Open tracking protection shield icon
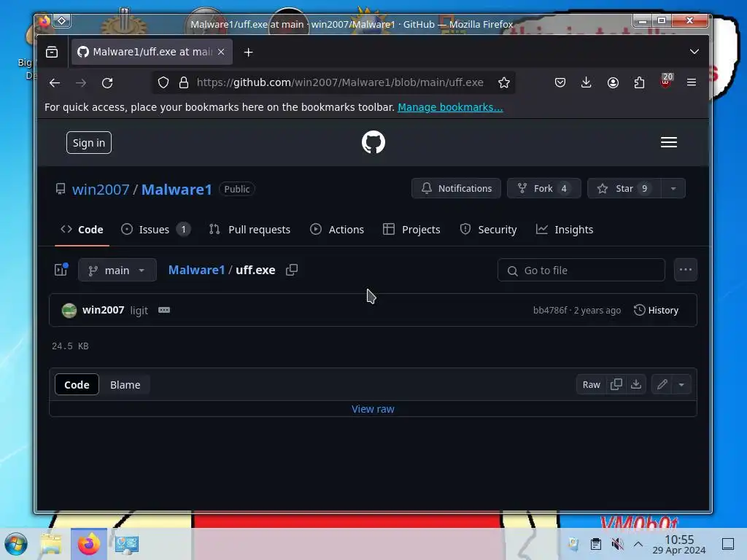 coord(163,83)
